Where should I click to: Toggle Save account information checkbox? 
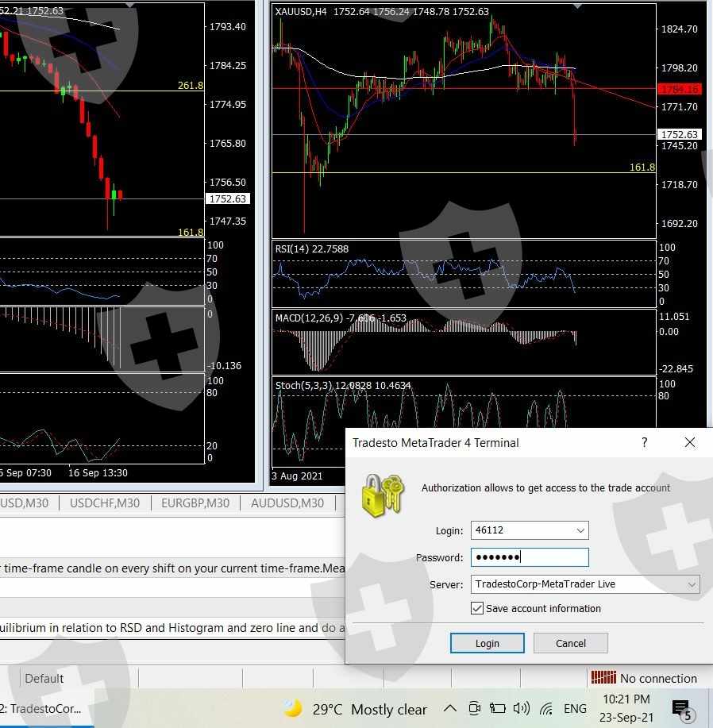pos(477,608)
